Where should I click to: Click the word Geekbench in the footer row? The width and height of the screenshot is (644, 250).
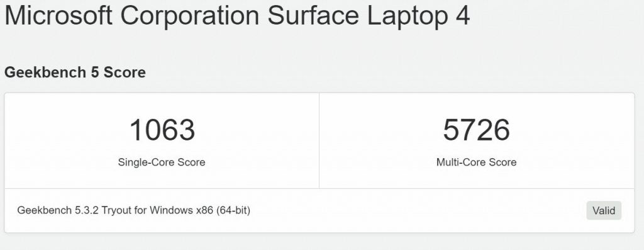click(45, 210)
